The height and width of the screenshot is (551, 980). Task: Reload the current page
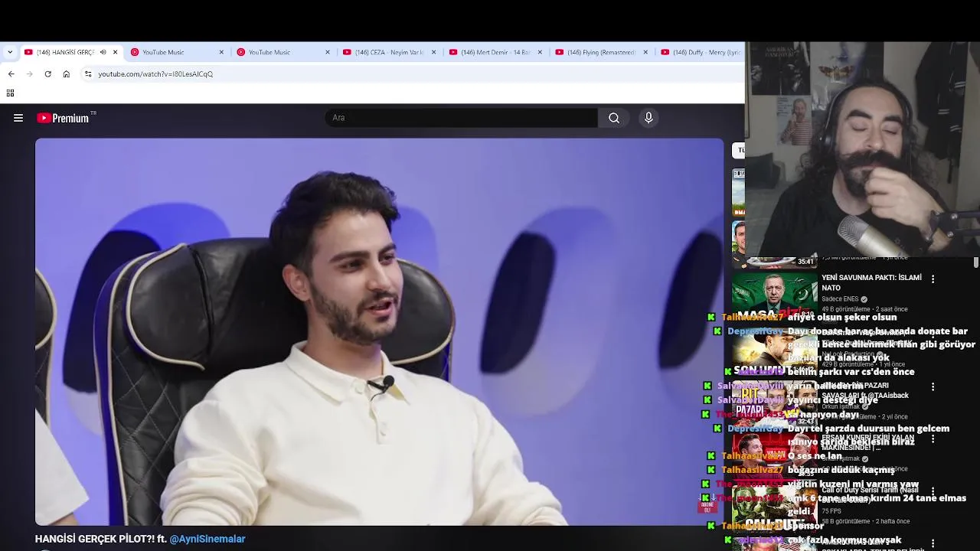point(47,74)
